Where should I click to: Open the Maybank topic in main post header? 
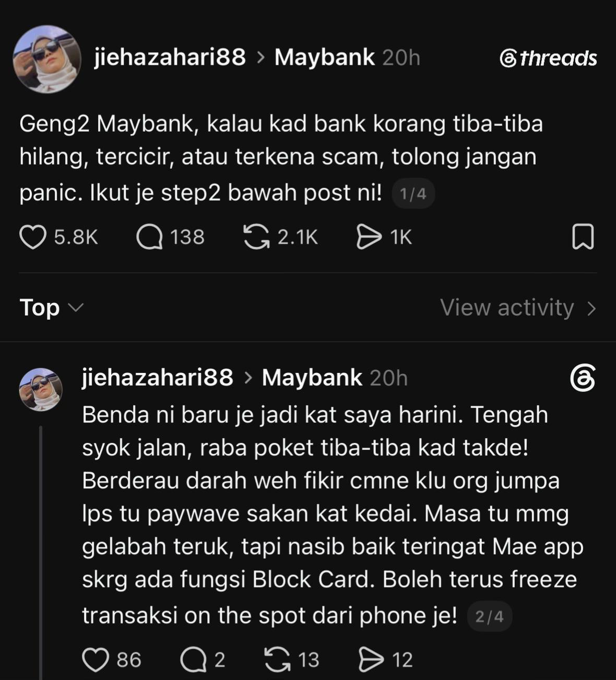click(325, 57)
